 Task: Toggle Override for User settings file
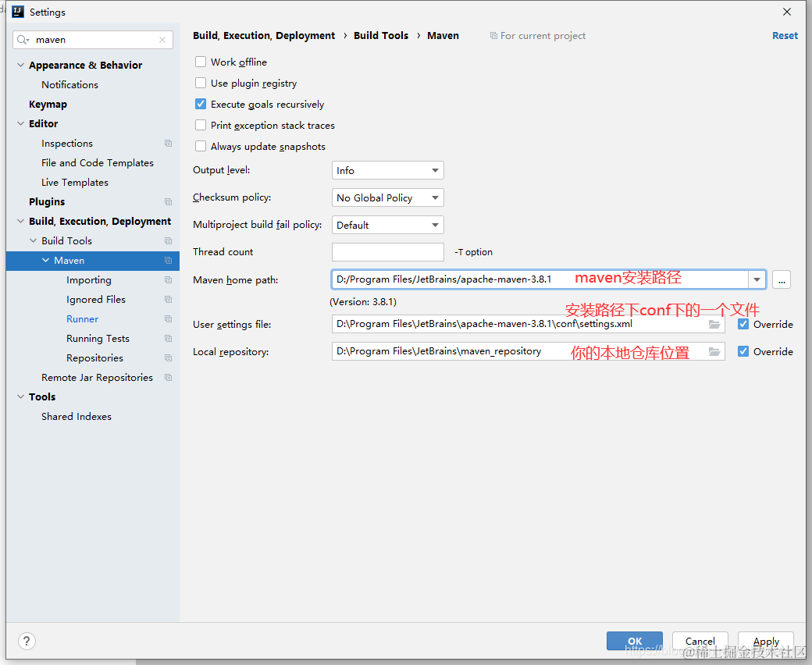coord(743,325)
